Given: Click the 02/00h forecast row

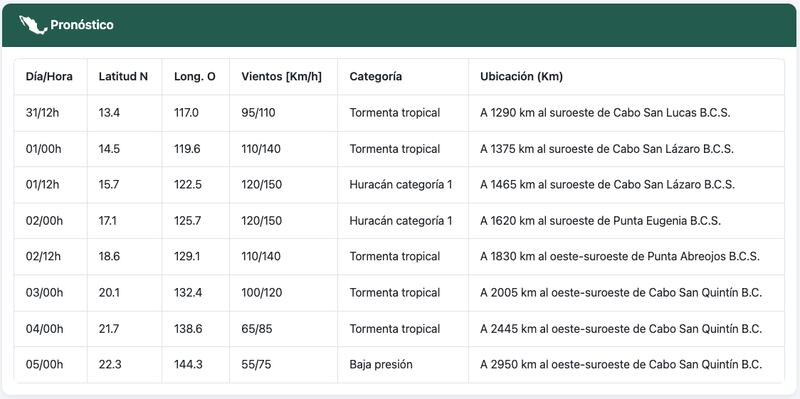Looking at the screenshot, I should (399, 221).
